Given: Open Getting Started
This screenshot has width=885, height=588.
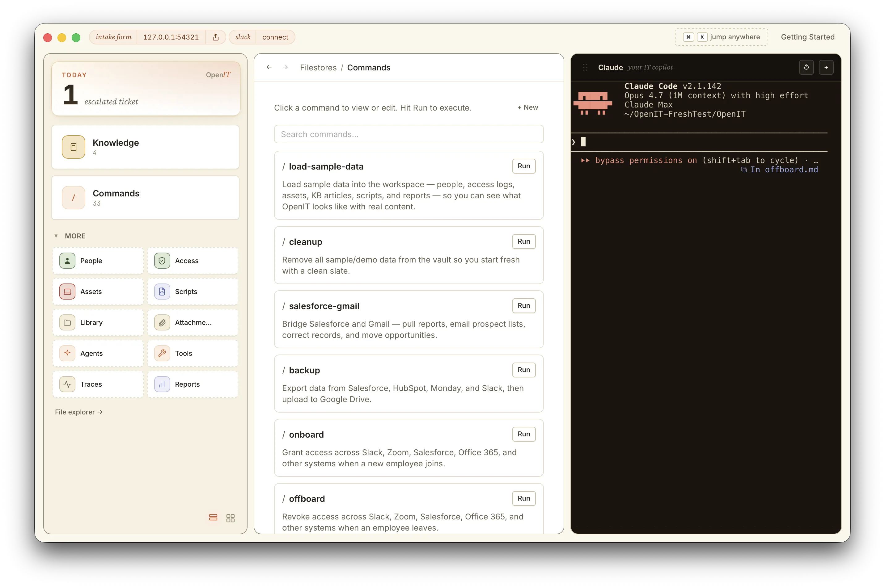Looking at the screenshot, I should (807, 37).
